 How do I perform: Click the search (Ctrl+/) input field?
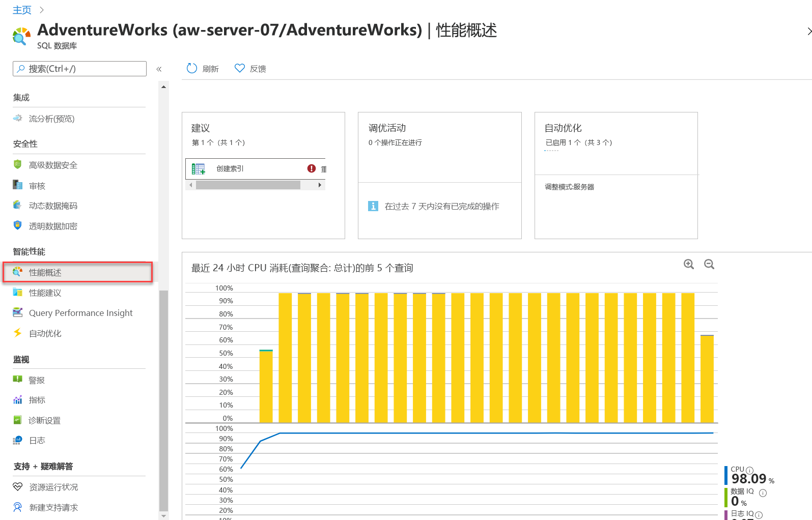click(79, 69)
